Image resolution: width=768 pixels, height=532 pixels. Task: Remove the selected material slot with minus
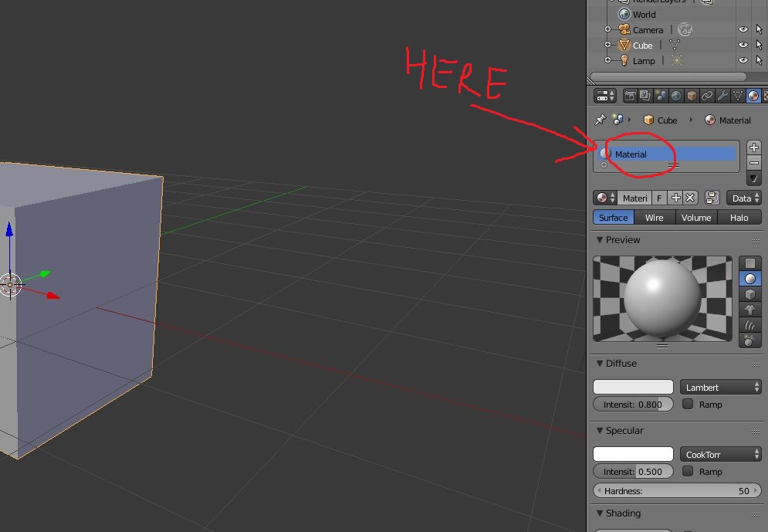754,163
